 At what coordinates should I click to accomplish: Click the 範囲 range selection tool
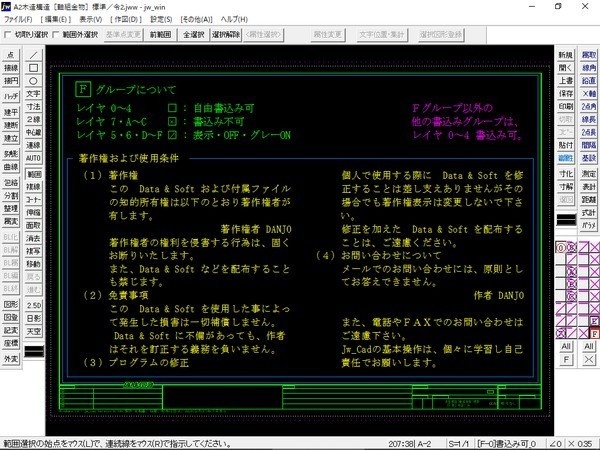coord(33,174)
